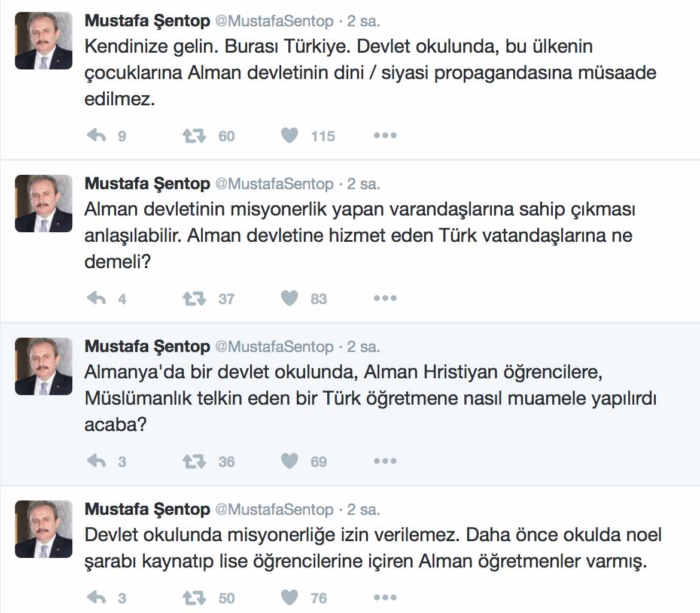
Task: Click profile avatar of the first tweet
Action: (x=44, y=41)
